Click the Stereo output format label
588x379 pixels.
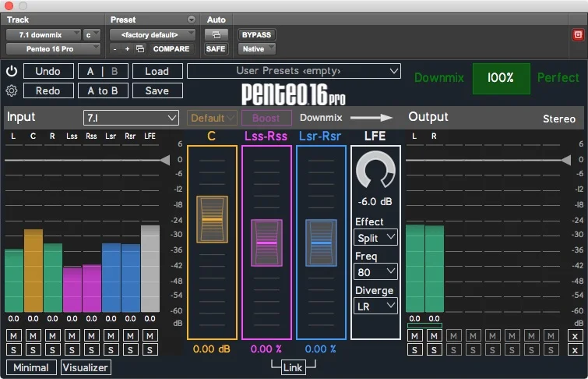coord(559,119)
